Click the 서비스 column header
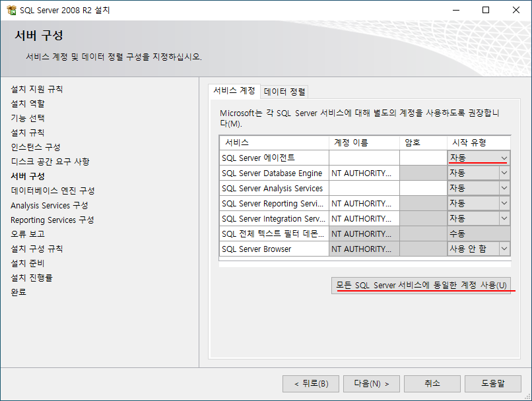This screenshot has width=532, height=401. (x=274, y=142)
